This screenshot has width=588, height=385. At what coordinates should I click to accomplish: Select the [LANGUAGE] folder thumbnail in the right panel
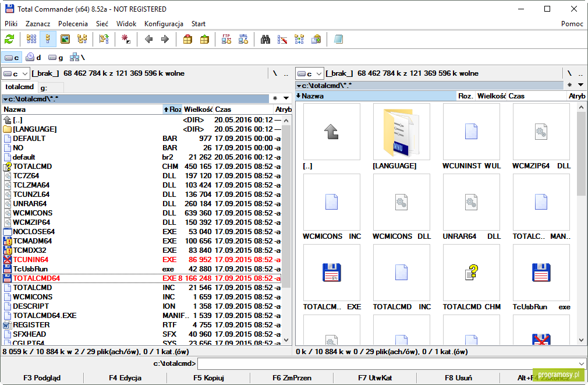tap(401, 137)
